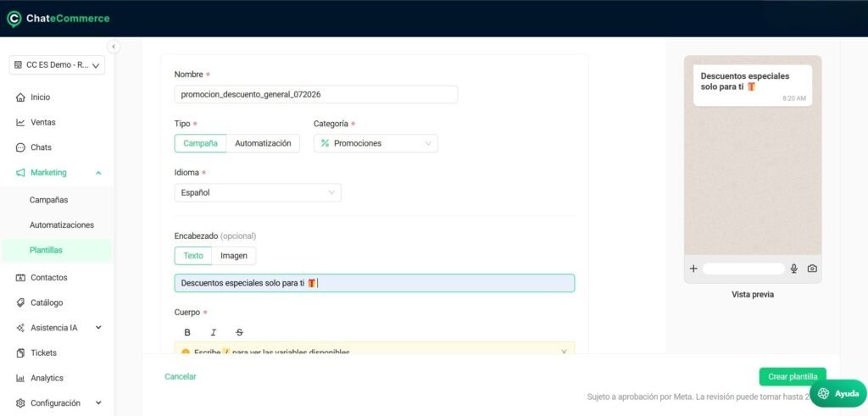Screen dimensions: 868x416
Task: Dismiss the variables hint banner
Action: 564,352
